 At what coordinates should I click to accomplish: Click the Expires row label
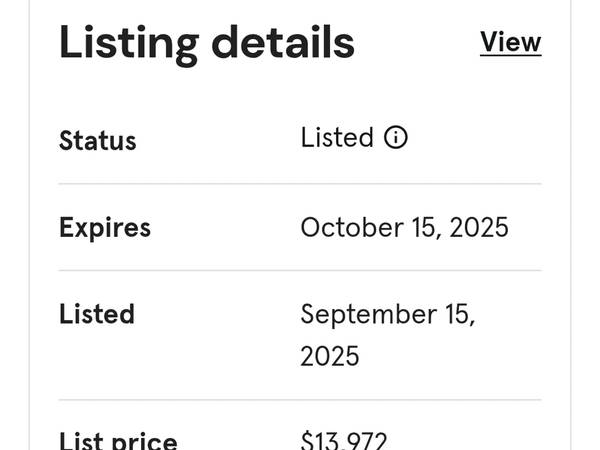105,228
